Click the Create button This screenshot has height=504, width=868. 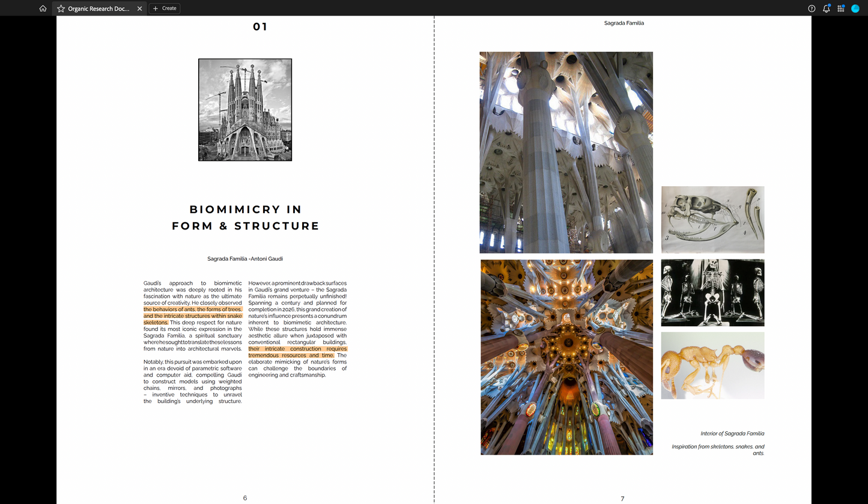(x=164, y=8)
